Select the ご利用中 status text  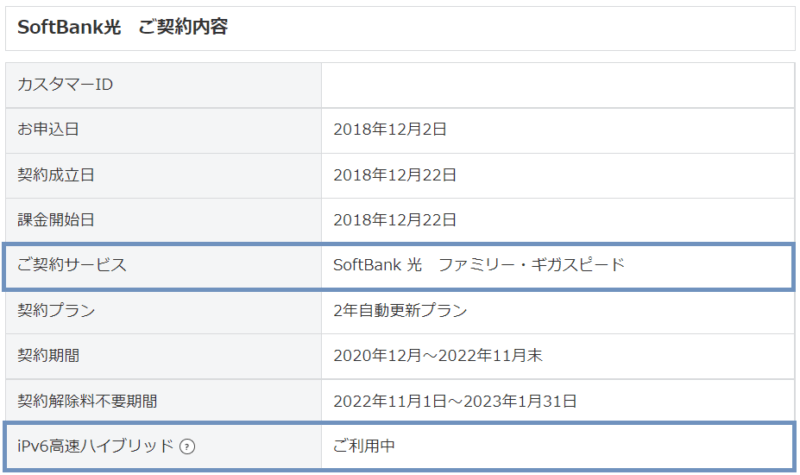[x=364, y=446]
